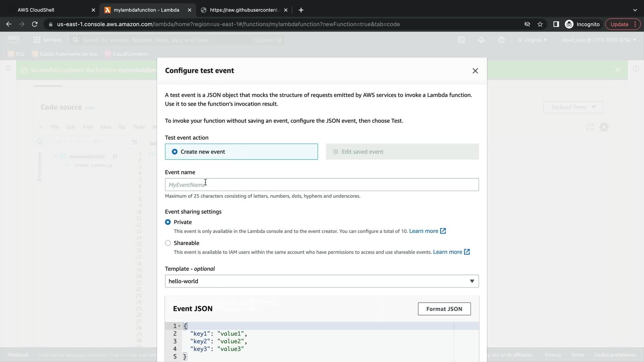Open a new browser tab with plus icon
Screen dimensions: 644x362
(301, 10)
